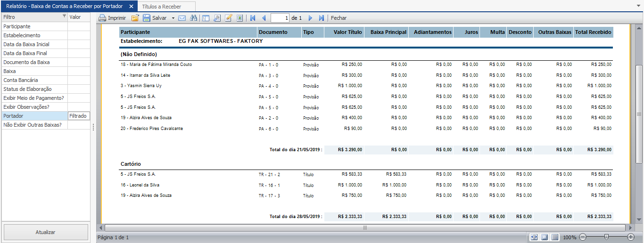Select the single page view mode

545,237
